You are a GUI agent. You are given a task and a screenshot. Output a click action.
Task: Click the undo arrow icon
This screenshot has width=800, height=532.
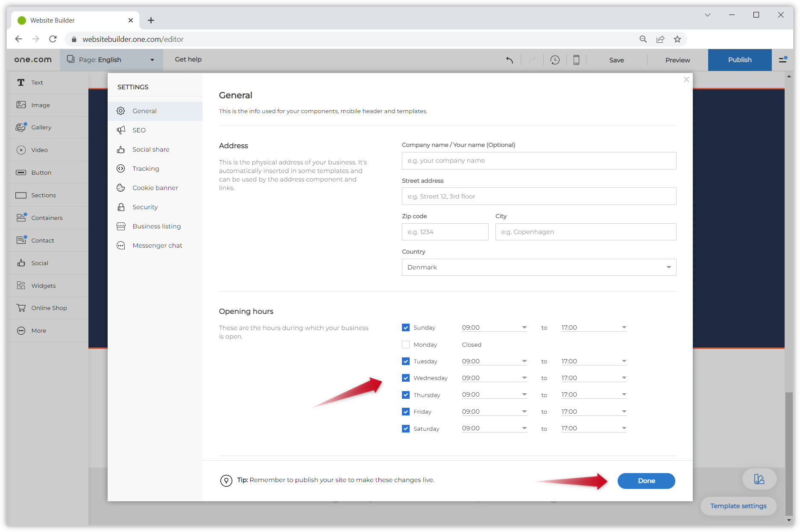pyautogui.click(x=510, y=60)
